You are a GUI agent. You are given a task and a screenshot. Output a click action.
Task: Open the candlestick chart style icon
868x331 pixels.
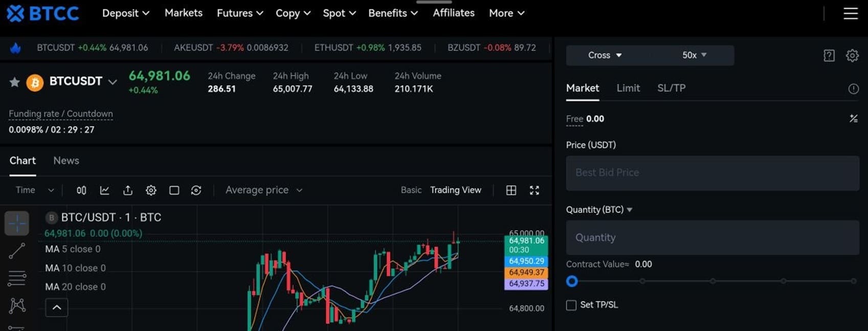[x=81, y=191]
